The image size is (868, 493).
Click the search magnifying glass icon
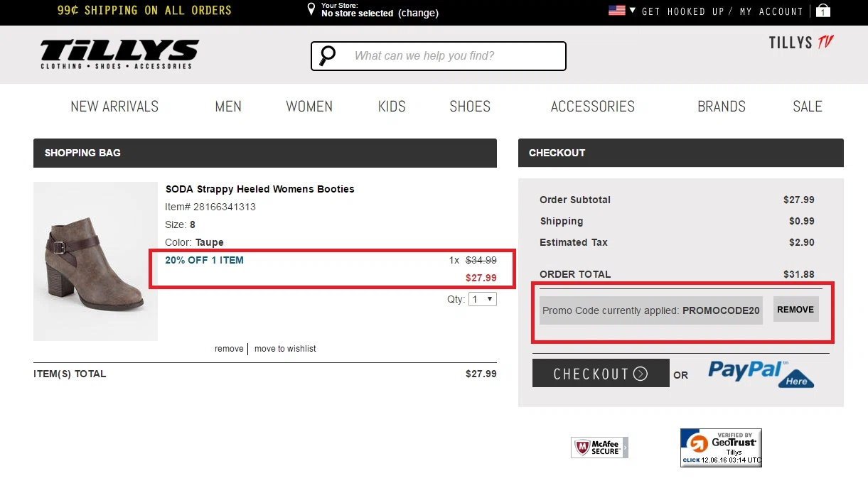click(x=327, y=55)
